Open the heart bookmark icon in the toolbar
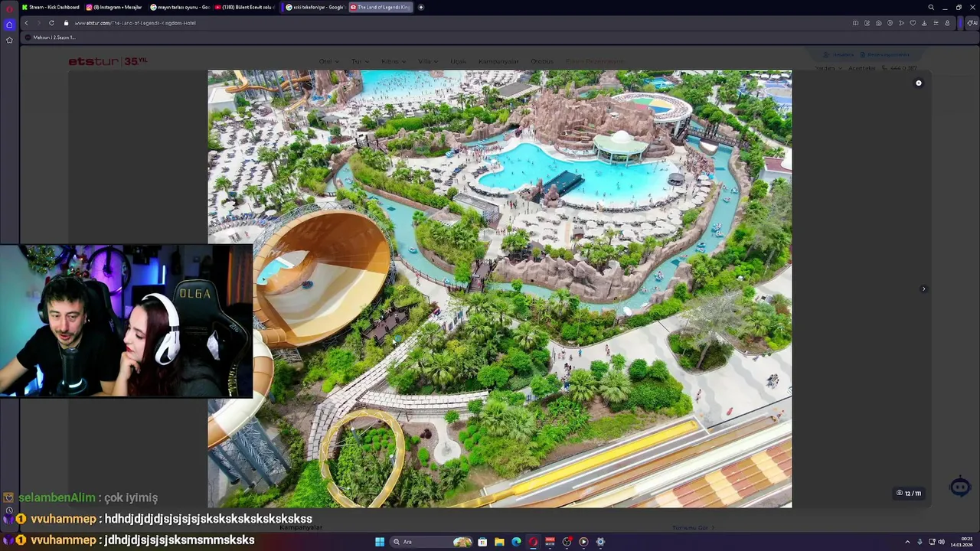Image resolution: width=980 pixels, height=551 pixels. [913, 23]
